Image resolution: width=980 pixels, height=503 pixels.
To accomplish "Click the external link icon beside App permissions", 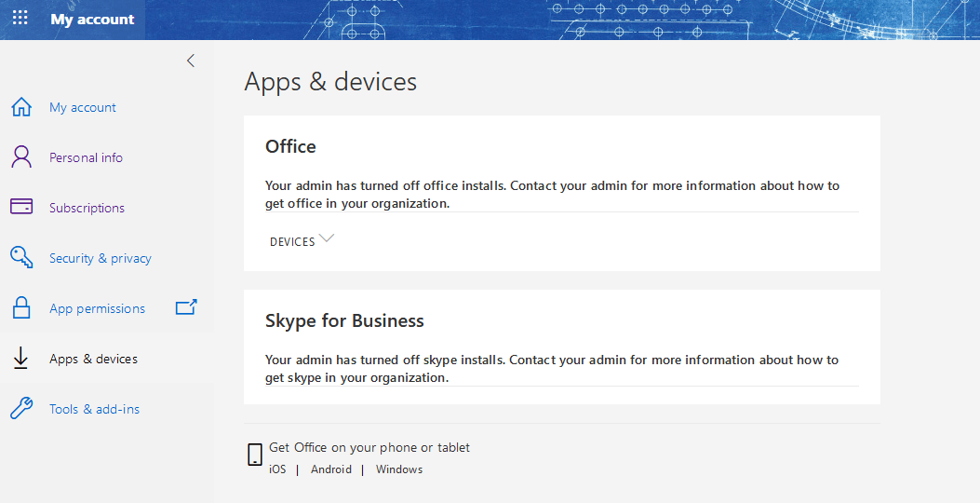I will point(186,306).
